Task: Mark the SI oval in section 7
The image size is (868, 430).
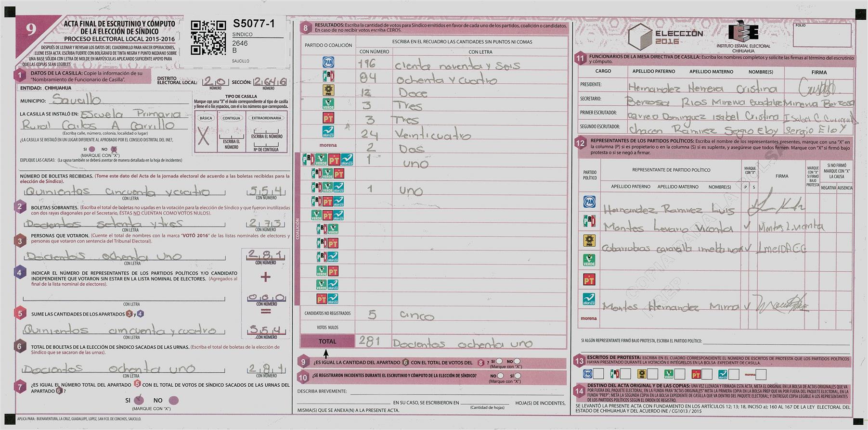Action: click(x=139, y=400)
